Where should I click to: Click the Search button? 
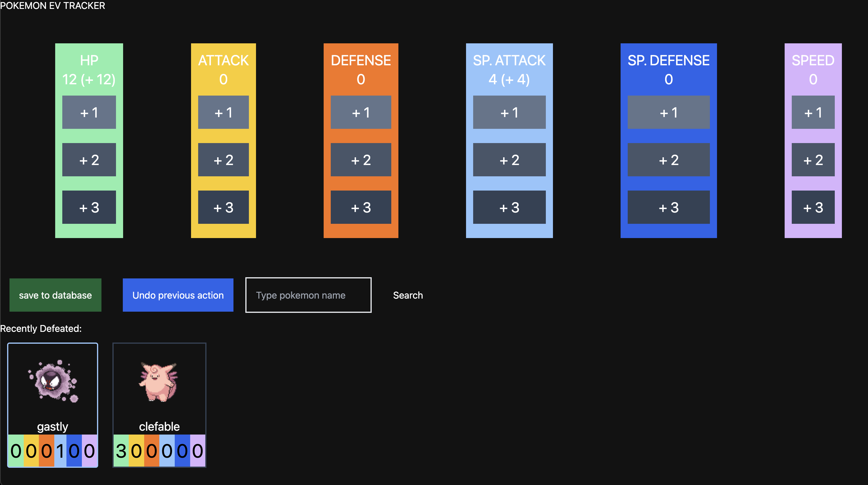[x=408, y=295]
